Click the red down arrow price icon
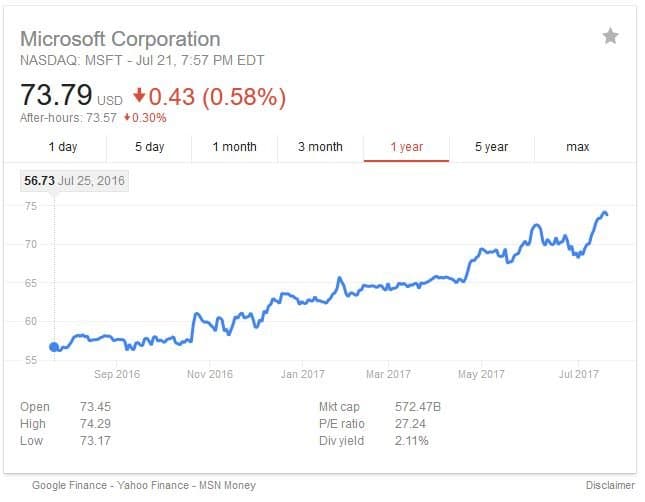The width and height of the screenshot is (645, 502). click(x=139, y=95)
